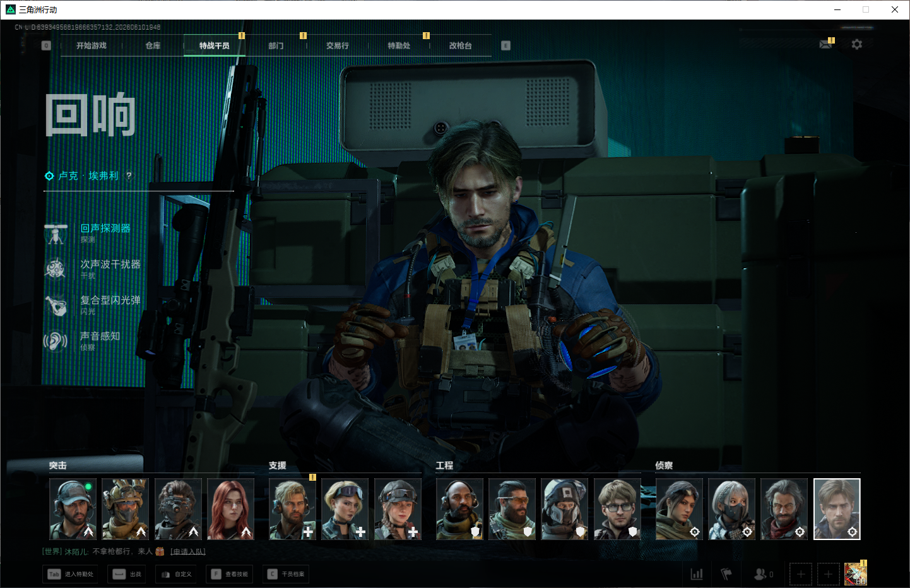Choose the bearded recon operator with red scarf
Image resolution: width=910 pixels, height=588 pixels.
pos(784,509)
